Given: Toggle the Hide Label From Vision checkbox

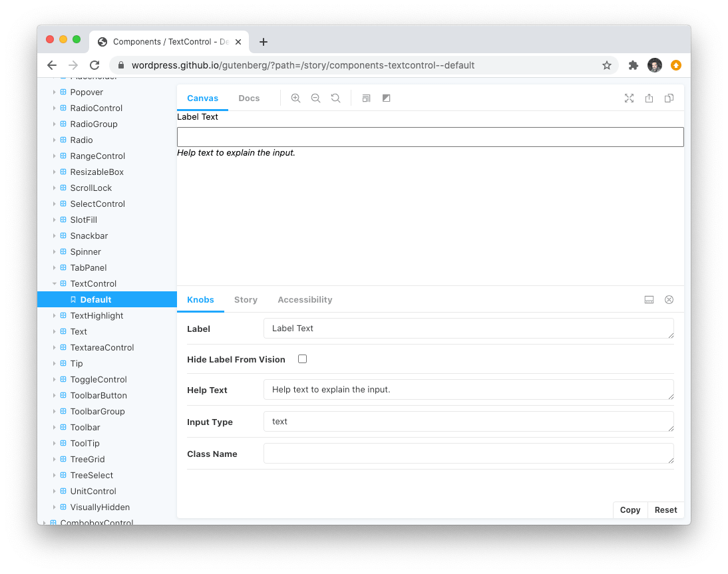Looking at the screenshot, I should click(x=302, y=359).
